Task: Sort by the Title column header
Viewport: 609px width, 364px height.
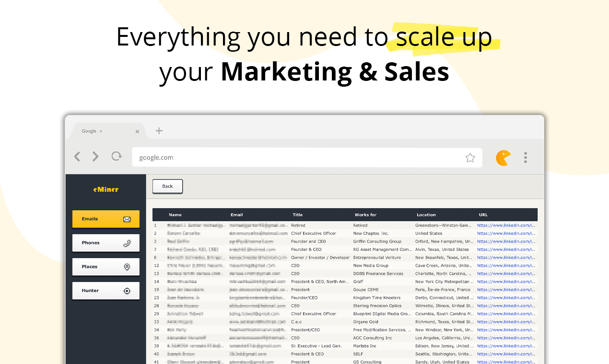Action: pos(298,215)
